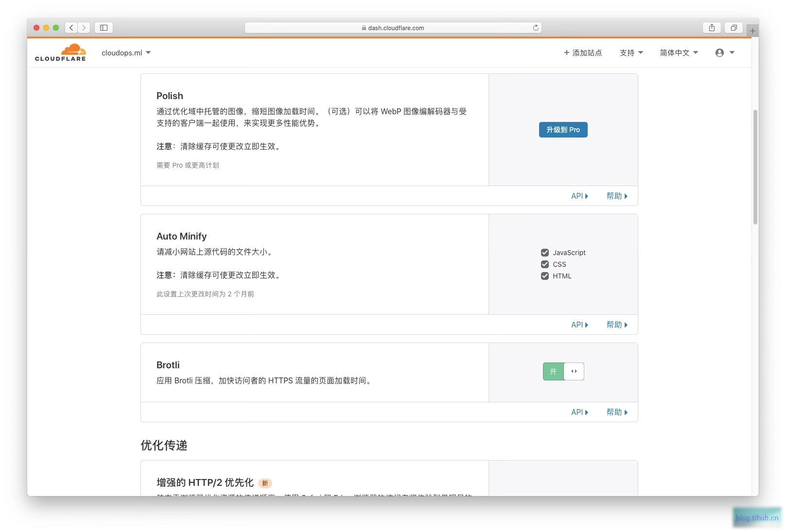Click the Auto Minify heading
The image size is (786, 532).
point(181,236)
